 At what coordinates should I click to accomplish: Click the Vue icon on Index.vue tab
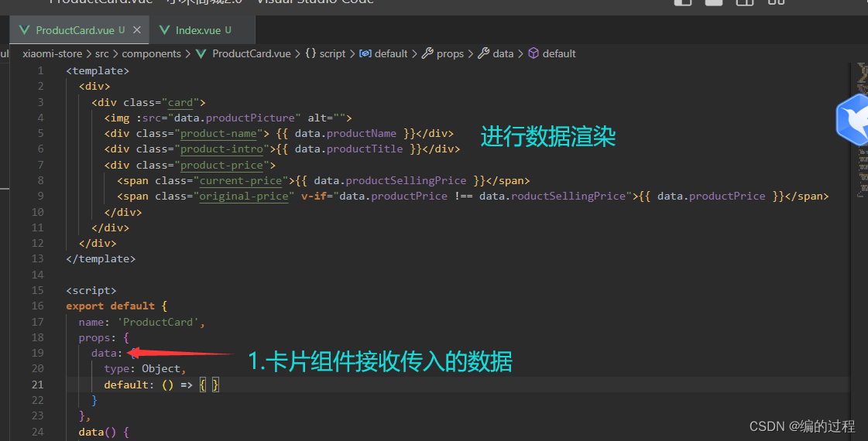[164, 30]
